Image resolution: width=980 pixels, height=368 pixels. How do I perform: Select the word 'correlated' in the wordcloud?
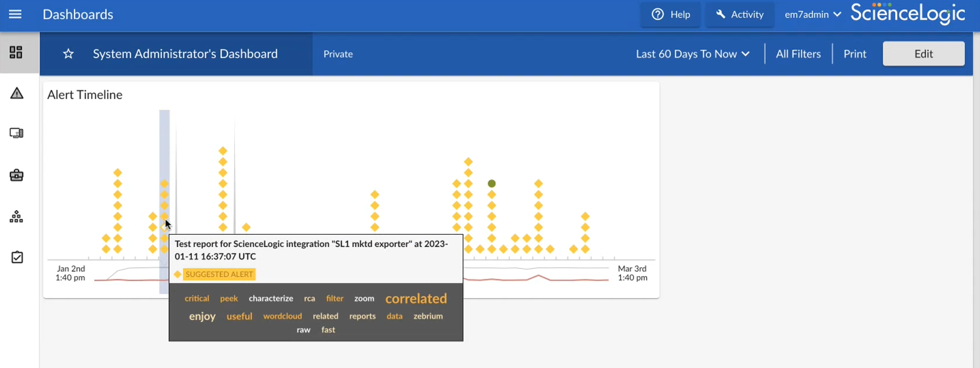click(x=416, y=299)
